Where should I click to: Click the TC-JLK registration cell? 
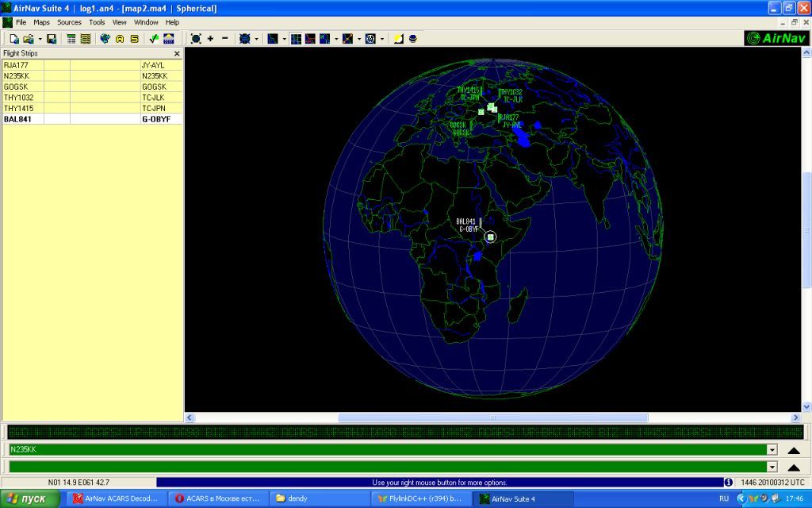[x=162, y=98]
